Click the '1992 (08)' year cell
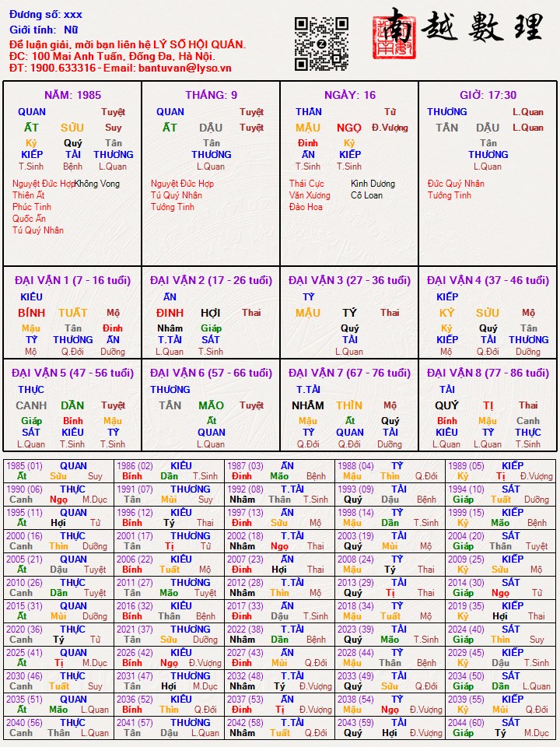 pyautogui.click(x=279, y=495)
